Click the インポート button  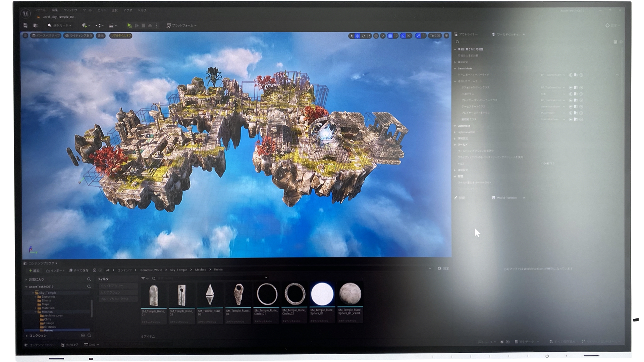click(x=56, y=269)
